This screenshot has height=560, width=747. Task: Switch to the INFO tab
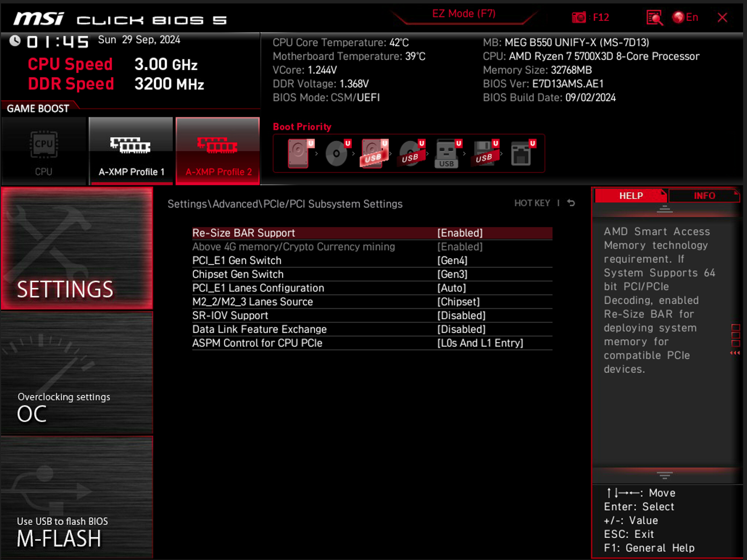(x=704, y=196)
